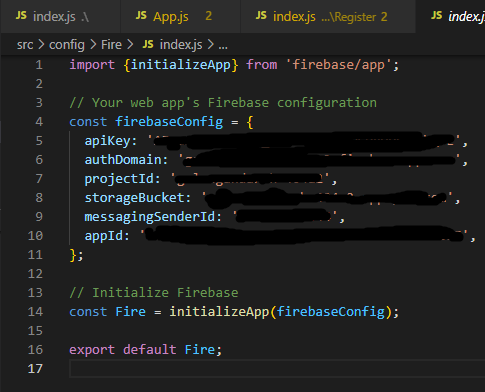Click JS icon on Register index.js tab
The image size is (485, 392).
(x=261, y=16)
